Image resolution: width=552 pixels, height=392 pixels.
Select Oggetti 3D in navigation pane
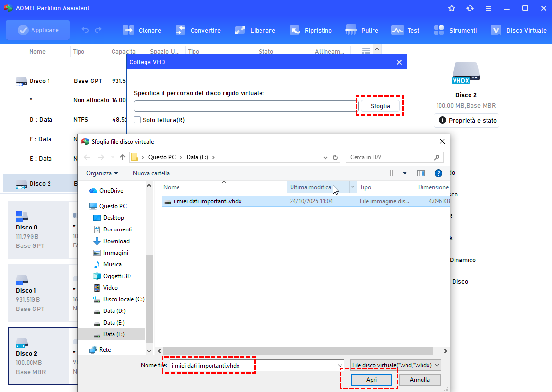pyautogui.click(x=112, y=276)
